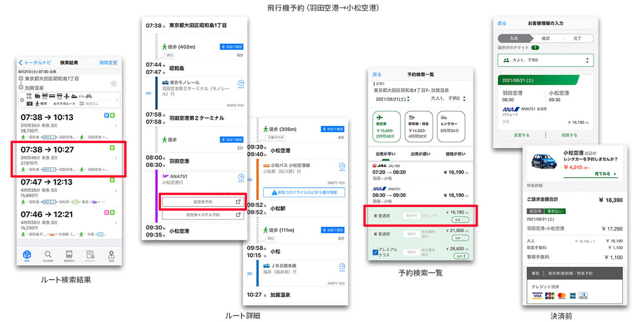644x322 pixels.
Task: Tap the ＪＲ北陸本線 train icon
Action: 267,266
